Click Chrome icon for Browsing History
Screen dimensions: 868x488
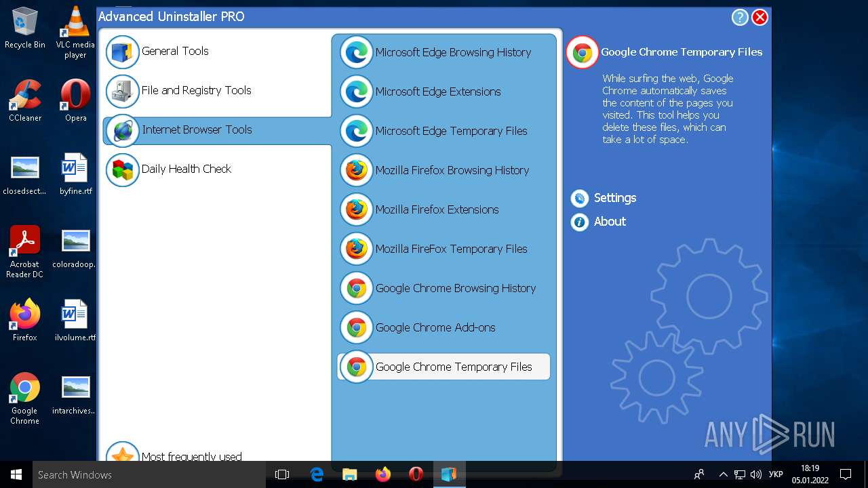tap(356, 288)
